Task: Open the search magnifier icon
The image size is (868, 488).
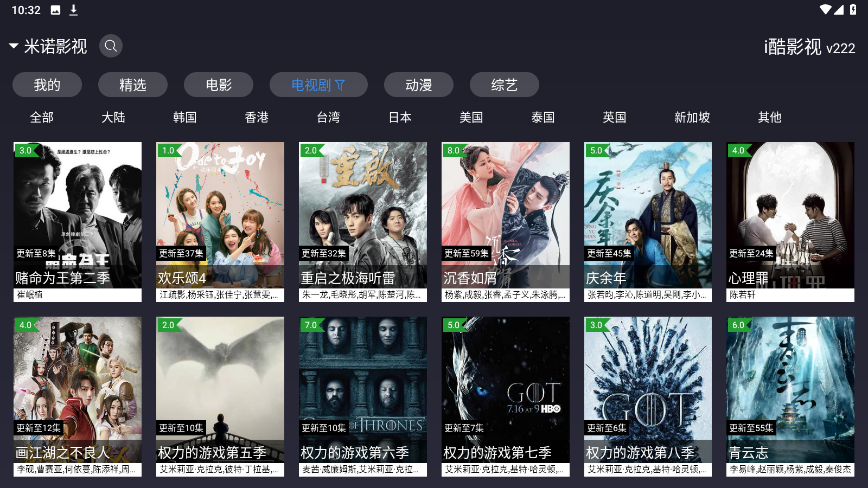Action: [111, 46]
